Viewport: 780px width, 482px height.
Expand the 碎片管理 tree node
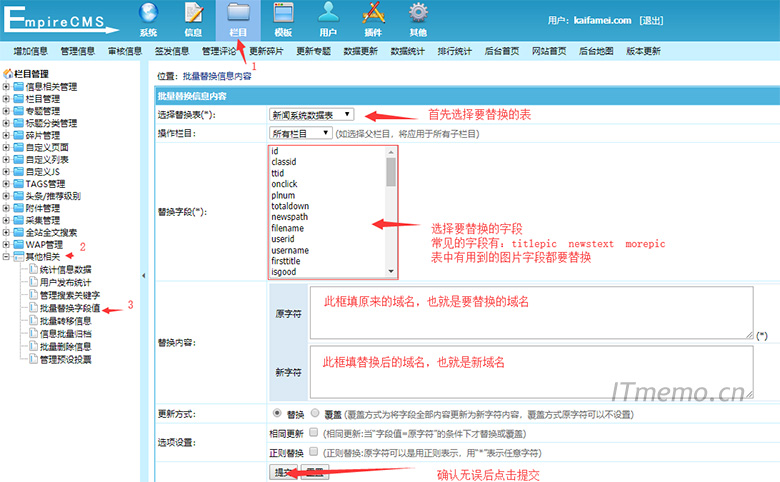pyautogui.click(x=6, y=135)
